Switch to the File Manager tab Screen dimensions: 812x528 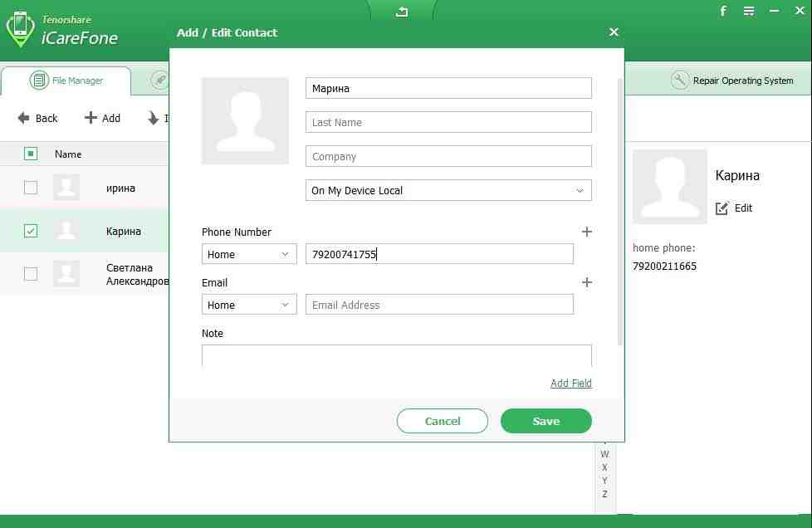point(66,81)
